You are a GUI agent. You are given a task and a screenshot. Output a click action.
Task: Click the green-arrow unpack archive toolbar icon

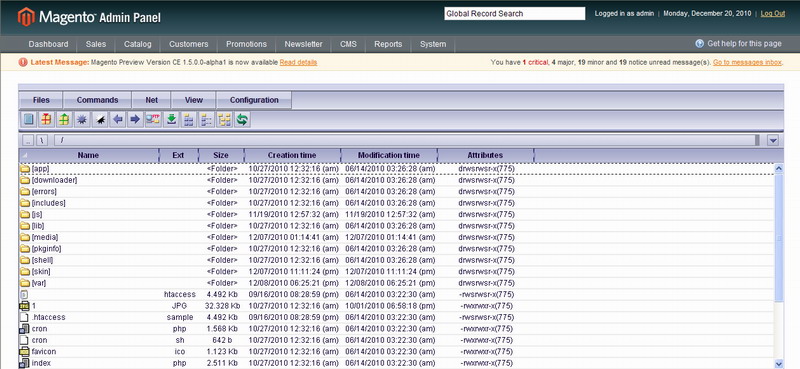[x=64, y=119]
